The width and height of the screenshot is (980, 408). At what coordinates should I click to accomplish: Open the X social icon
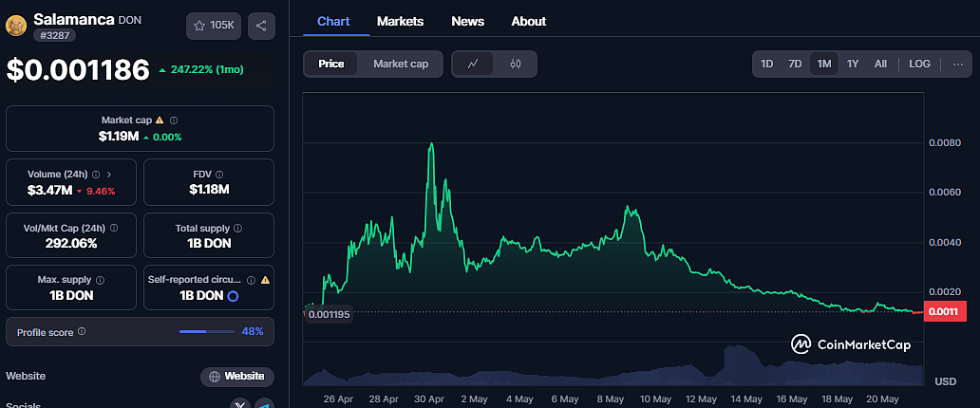pyautogui.click(x=240, y=405)
